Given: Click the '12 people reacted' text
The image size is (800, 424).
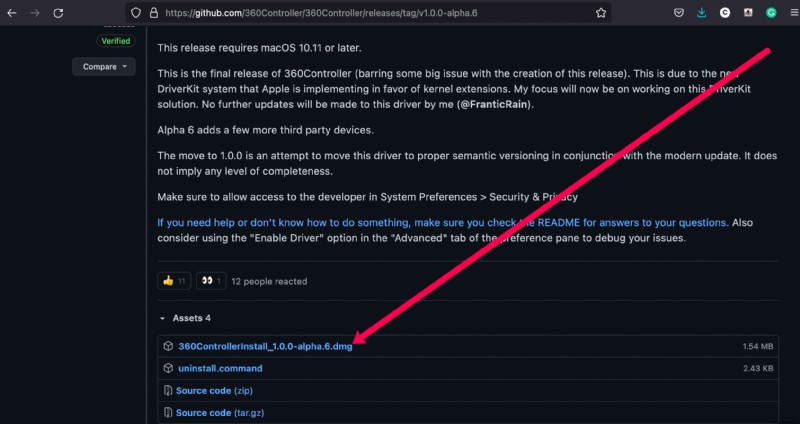Looking at the screenshot, I should tap(269, 281).
